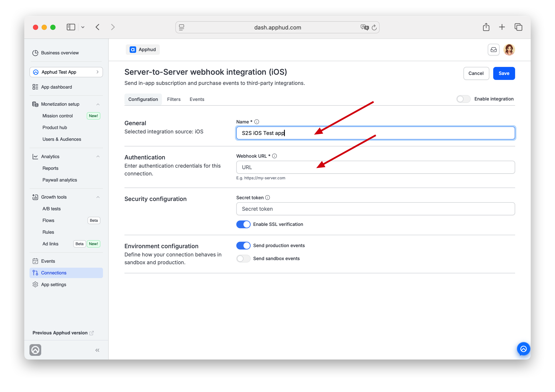Open the Apphud chat support bubble
The height and width of the screenshot is (392, 555).
(x=523, y=349)
